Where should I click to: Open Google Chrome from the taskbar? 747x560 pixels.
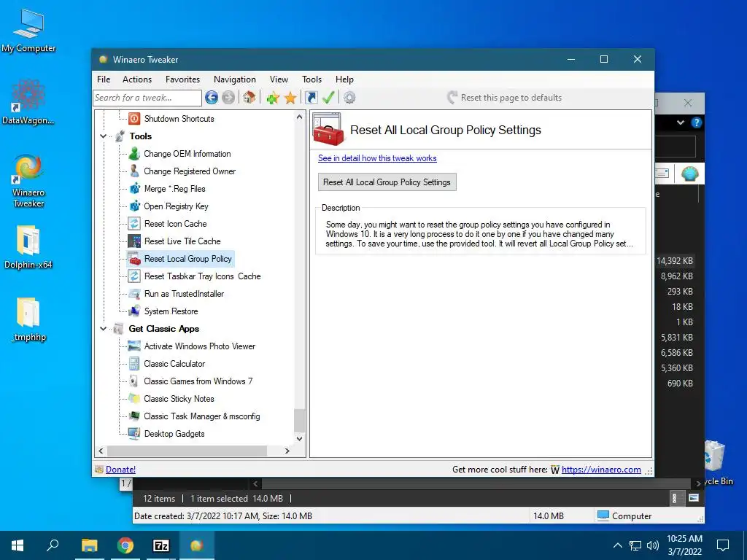(125, 545)
